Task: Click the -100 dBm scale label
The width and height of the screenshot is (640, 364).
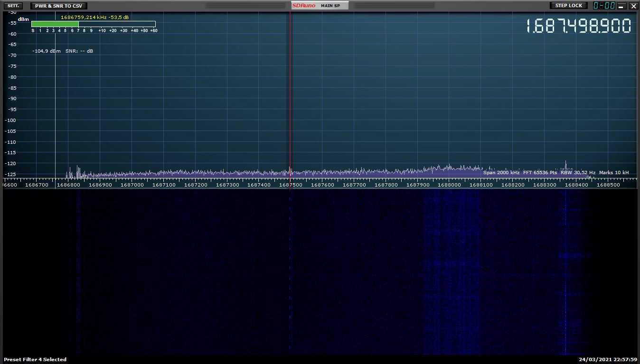Action: [9, 120]
